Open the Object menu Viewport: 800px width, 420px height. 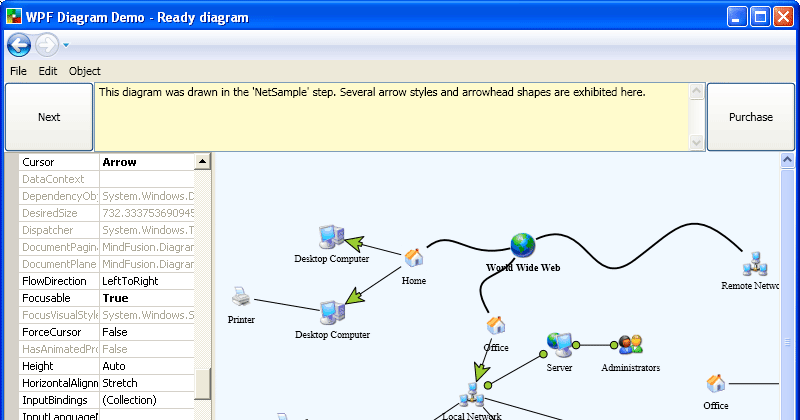(85, 71)
